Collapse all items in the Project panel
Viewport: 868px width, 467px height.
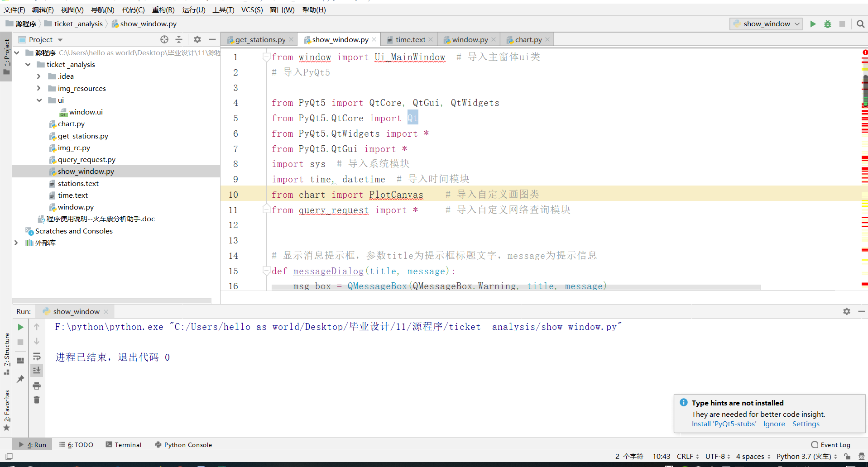[x=179, y=39]
